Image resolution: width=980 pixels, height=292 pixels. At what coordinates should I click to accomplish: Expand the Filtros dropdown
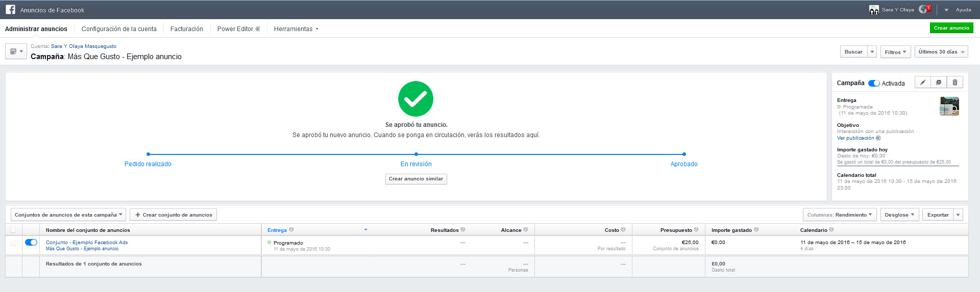click(x=895, y=52)
